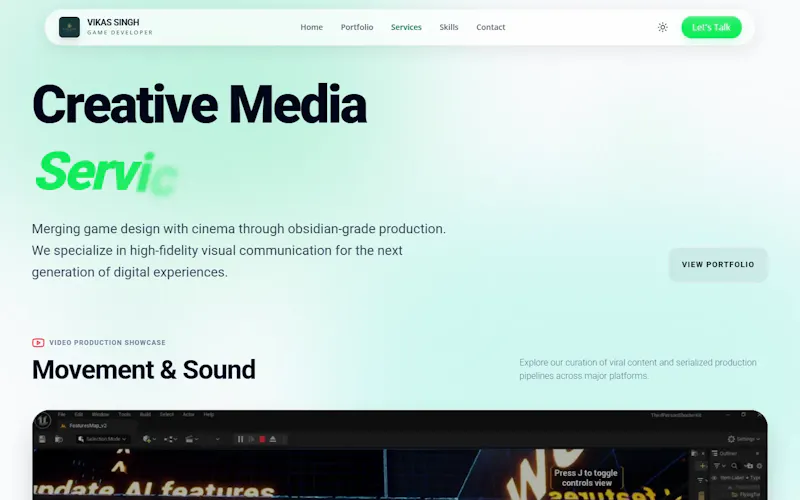
Task: Click the update AI features text in the video
Action: [x=154, y=489]
